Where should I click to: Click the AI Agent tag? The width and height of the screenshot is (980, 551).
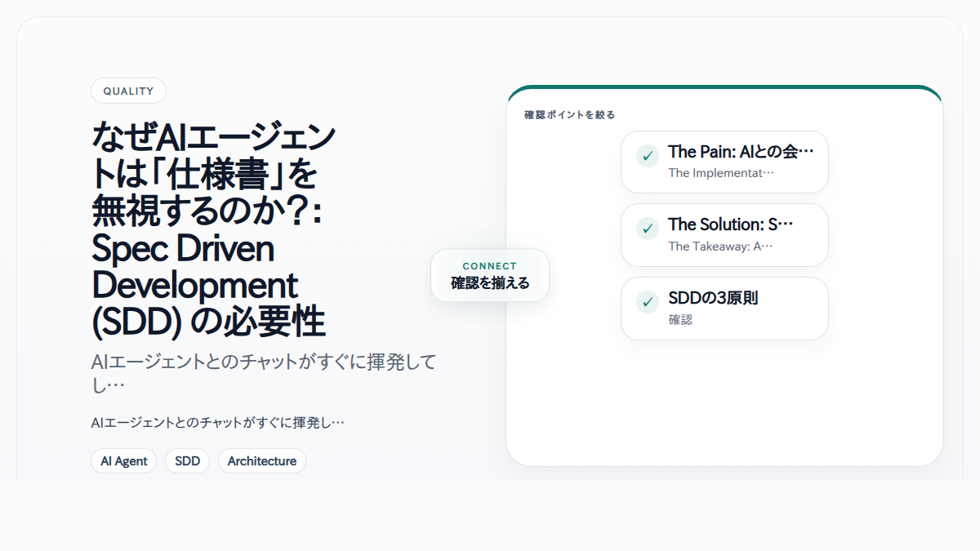[123, 460]
